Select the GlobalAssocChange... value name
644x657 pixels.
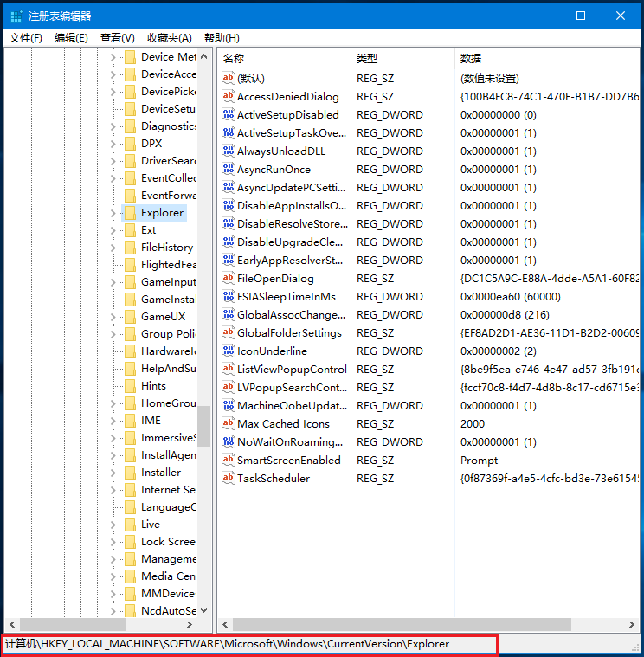point(291,314)
